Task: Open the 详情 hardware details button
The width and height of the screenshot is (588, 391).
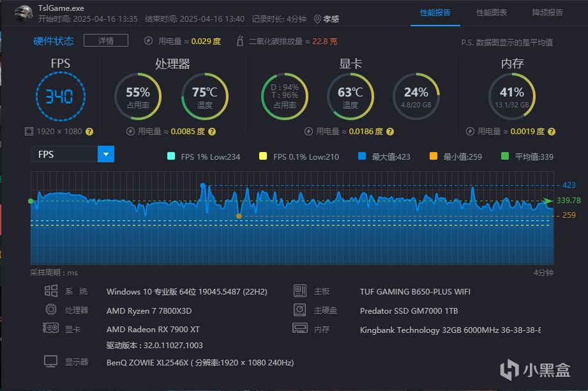Action: [106, 40]
